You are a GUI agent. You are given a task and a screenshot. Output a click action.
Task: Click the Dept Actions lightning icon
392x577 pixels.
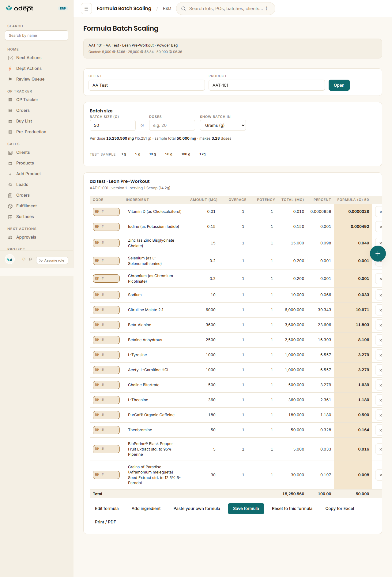[10, 69]
